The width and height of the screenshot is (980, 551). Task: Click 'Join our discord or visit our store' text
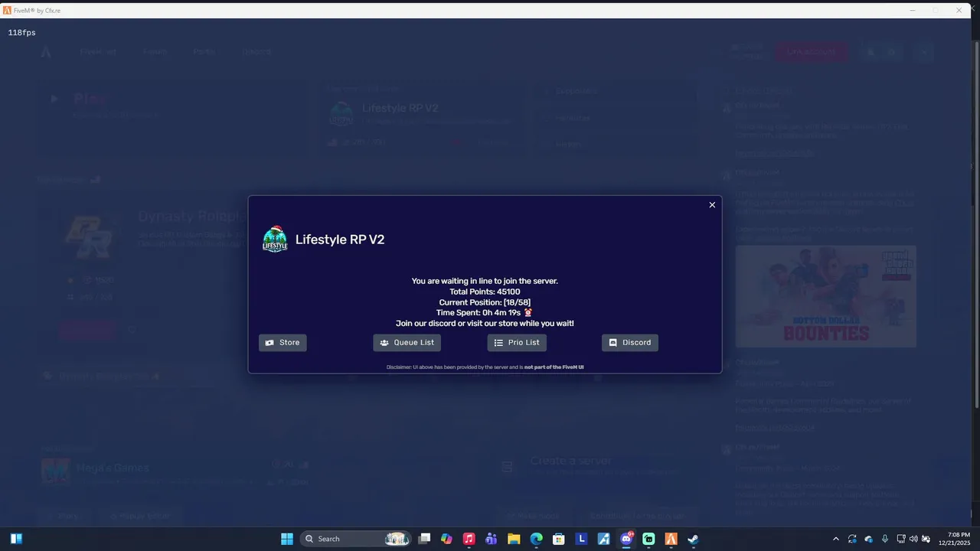[485, 324]
